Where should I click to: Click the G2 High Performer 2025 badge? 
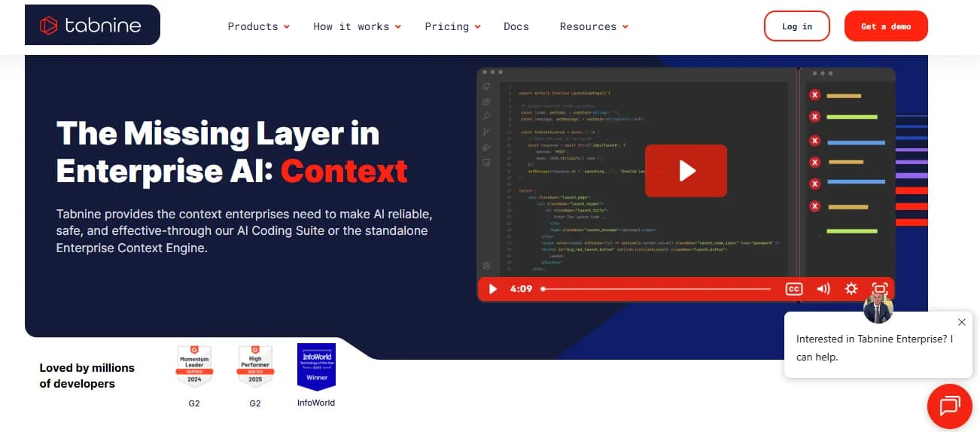point(255,367)
